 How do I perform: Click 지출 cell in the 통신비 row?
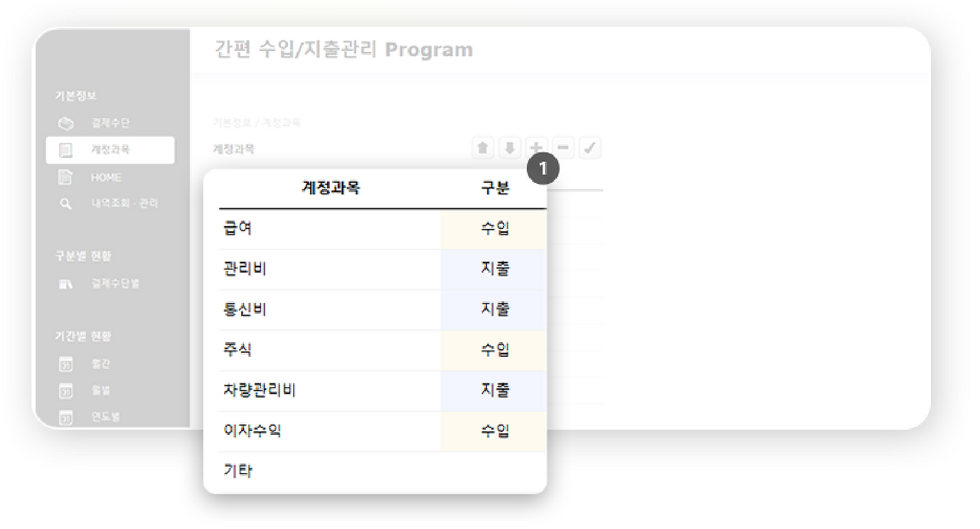494,310
